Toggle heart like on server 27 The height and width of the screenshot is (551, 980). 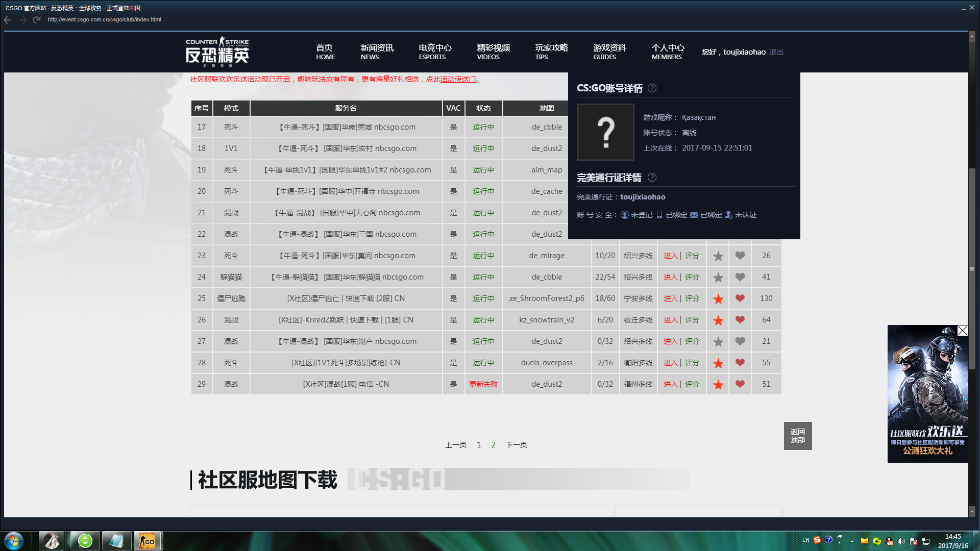coord(740,341)
